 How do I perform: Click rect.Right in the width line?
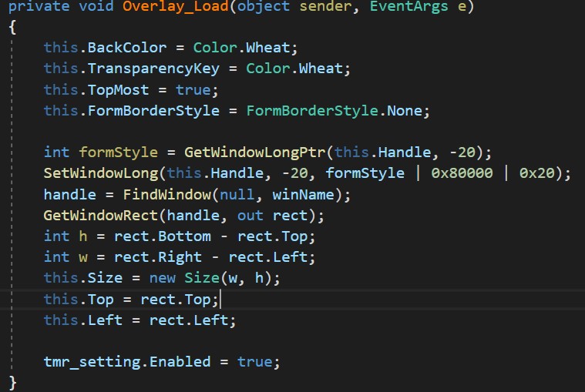click(x=158, y=257)
